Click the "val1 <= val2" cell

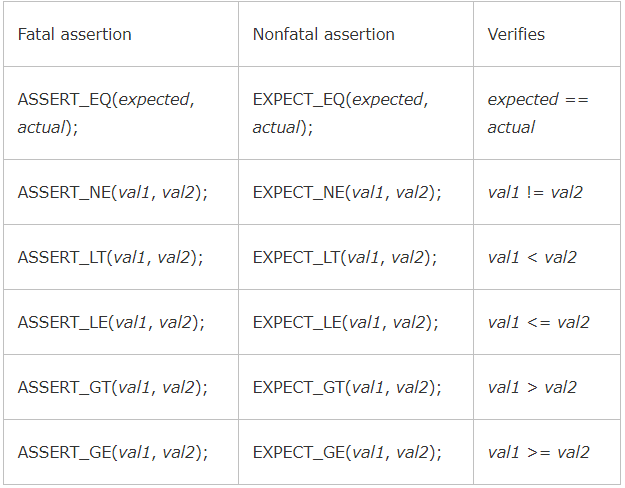pos(538,322)
